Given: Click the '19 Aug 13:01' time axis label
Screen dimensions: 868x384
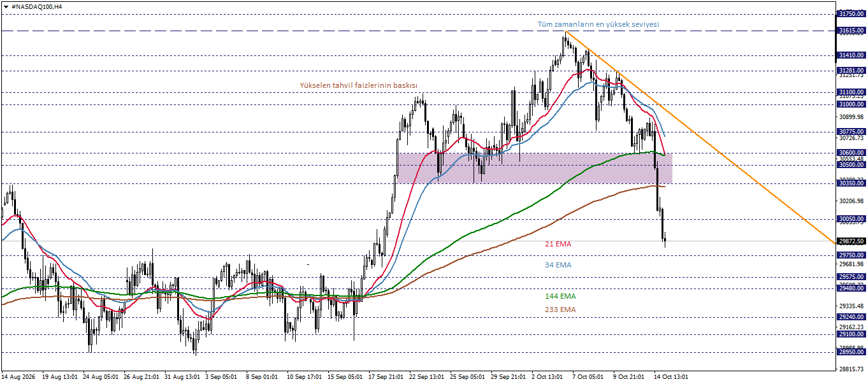Looking at the screenshot, I should (x=60, y=377).
